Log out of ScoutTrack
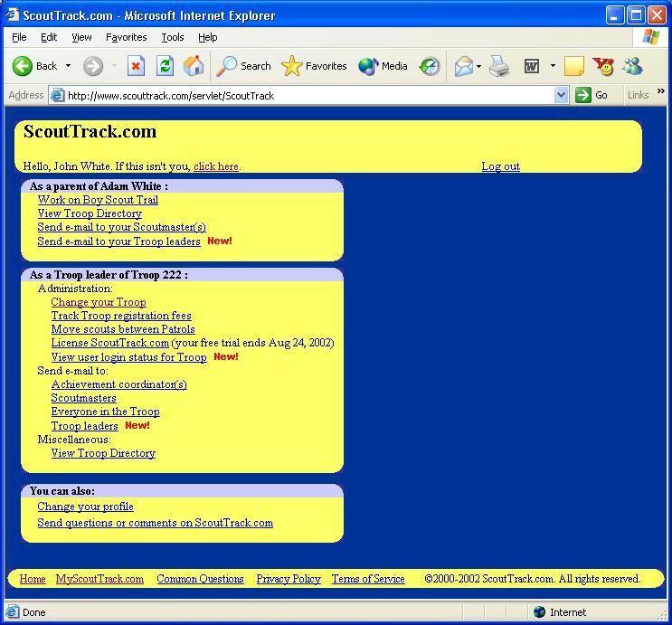Image resolution: width=672 pixels, height=625 pixels. [500, 166]
